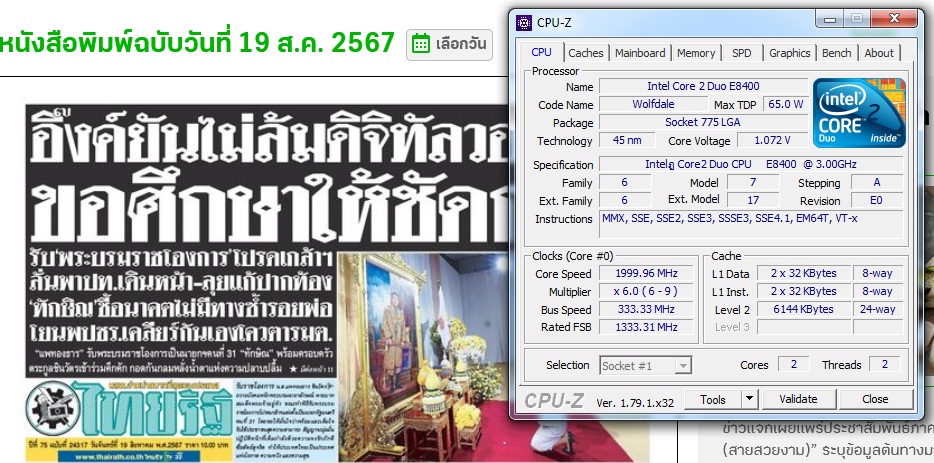The height and width of the screenshot is (463, 934).
Task: Click the Validate button
Action: (798, 399)
